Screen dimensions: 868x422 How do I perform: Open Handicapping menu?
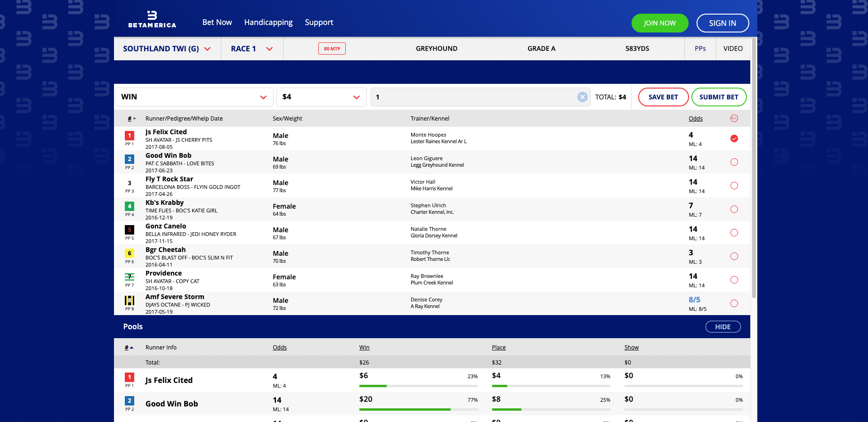point(268,22)
